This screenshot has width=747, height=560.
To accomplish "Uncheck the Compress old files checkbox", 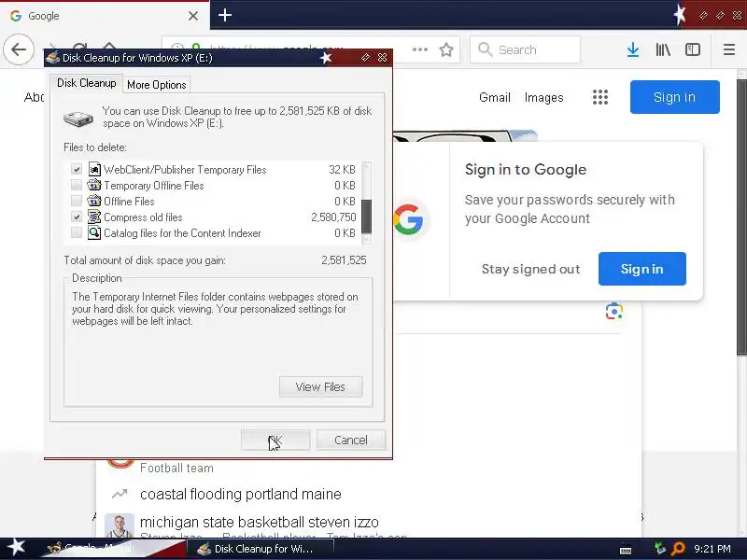I will coord(77,217).
